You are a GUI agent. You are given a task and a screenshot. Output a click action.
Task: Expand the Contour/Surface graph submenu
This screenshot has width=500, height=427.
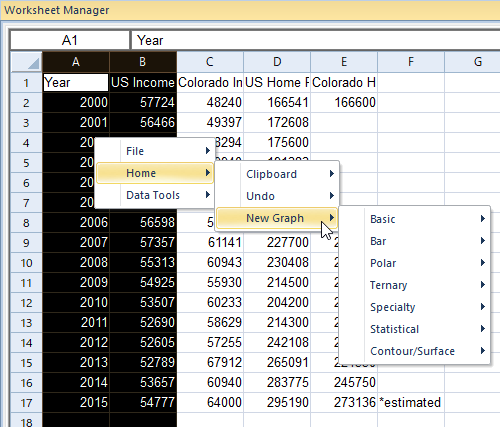[x=414, y=351]
